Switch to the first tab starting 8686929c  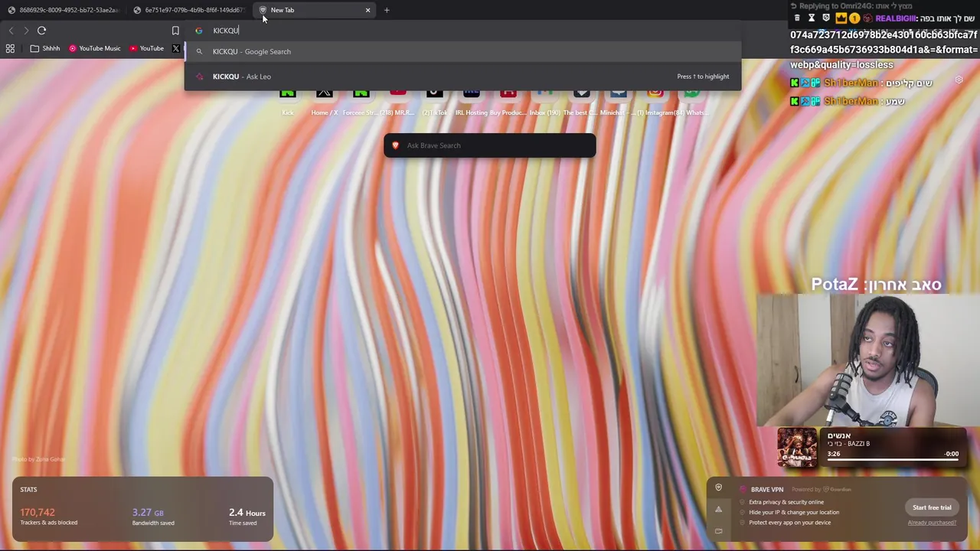(x=63, y=10)
